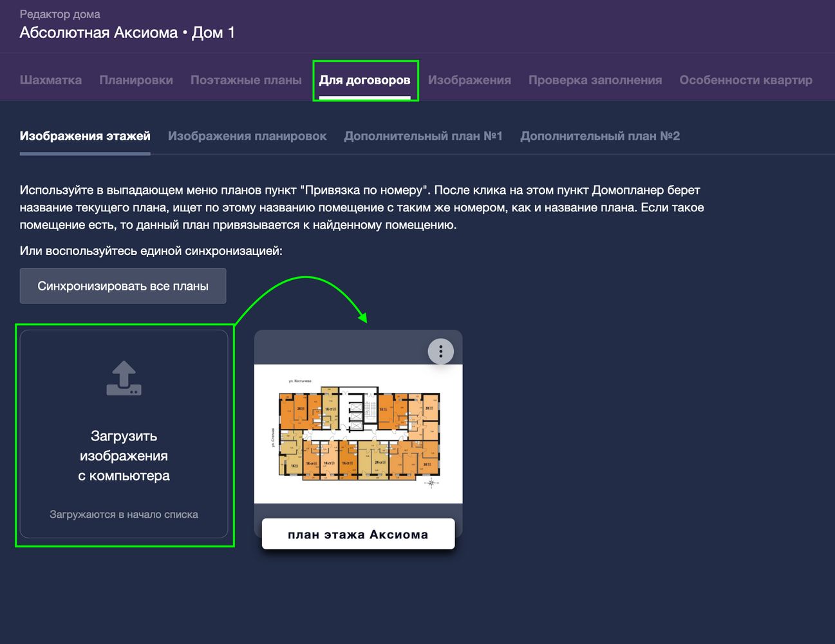Click the Синхронизировать все планы button
The width and height of the screenshot is (835, 644).
(123, 286)
